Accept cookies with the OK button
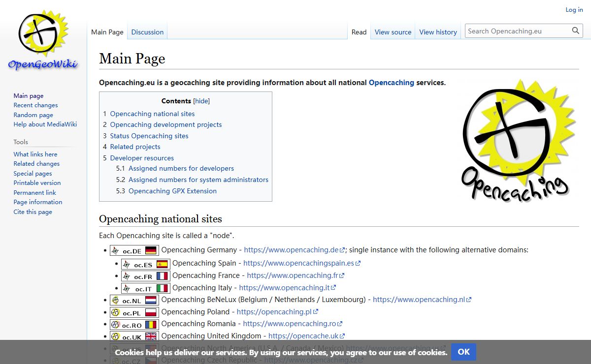Screen dimensions: 591x364 [x=463, y=352]
